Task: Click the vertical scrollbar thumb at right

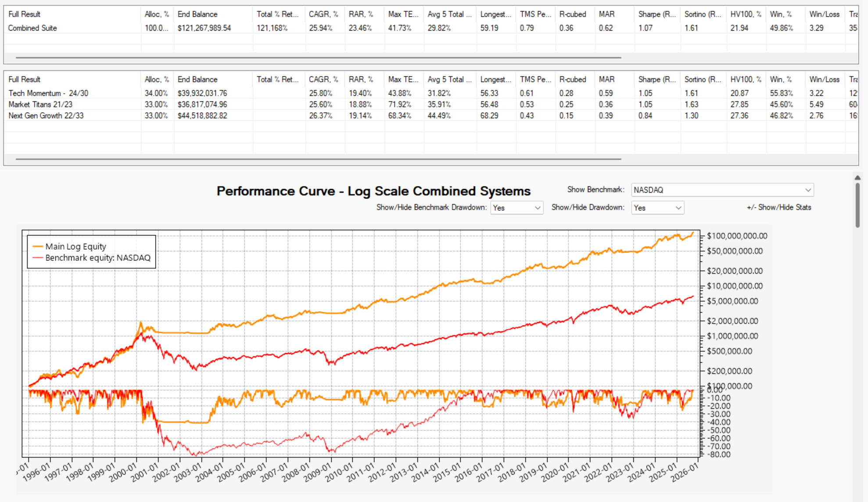Action: (x=857, y=205)
